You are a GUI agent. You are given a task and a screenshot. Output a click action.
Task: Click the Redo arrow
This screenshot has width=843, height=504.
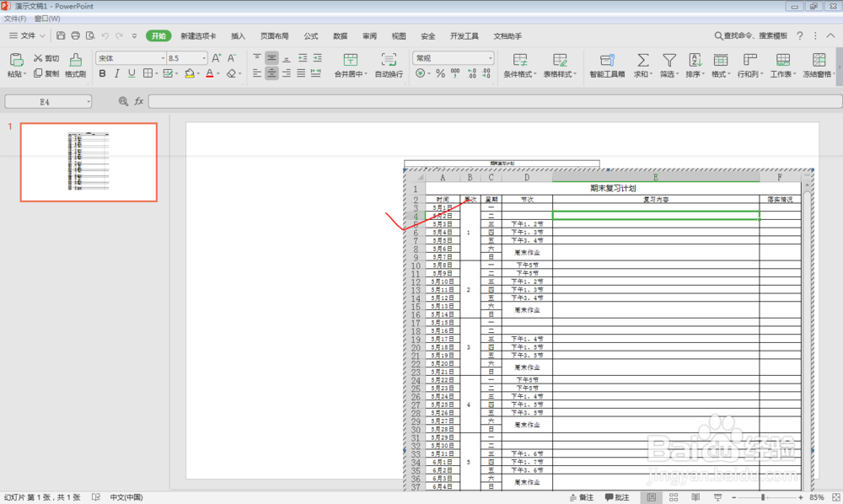120,36
